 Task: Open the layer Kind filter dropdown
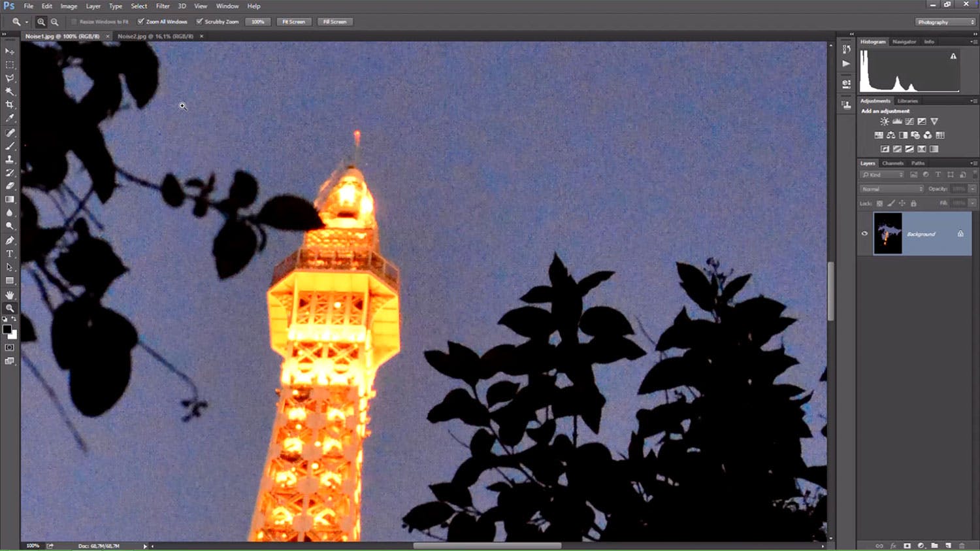click(x=882, y=175)
